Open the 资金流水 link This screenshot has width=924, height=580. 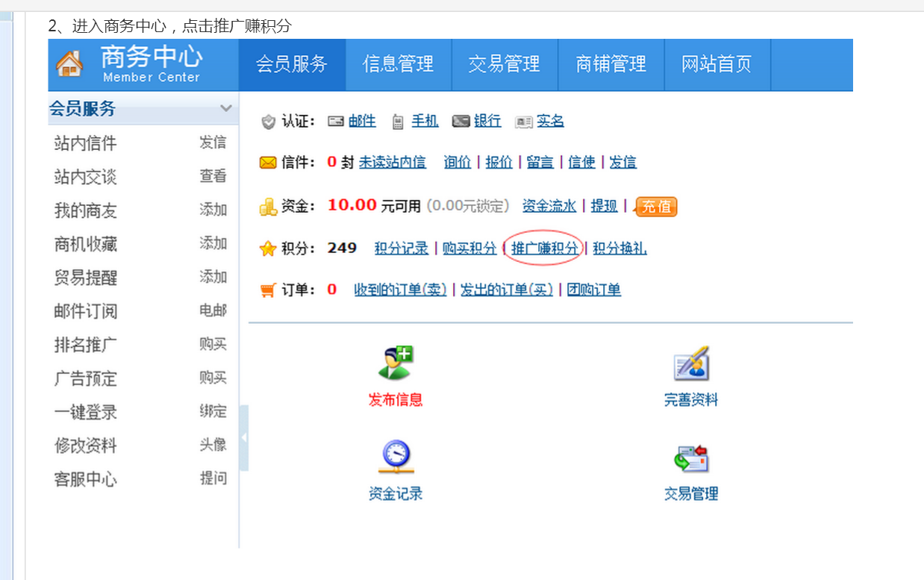tap(549, 206)
